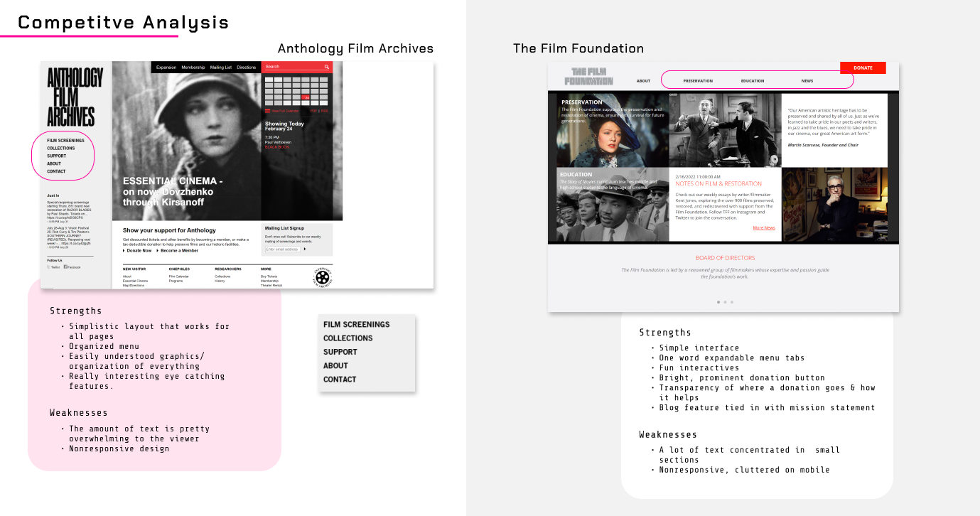Image resolution: width=980 pixels, height=516 pixels.
Task: Click the Facebook icon under Follow Us
Action: (x=65, y=267)
